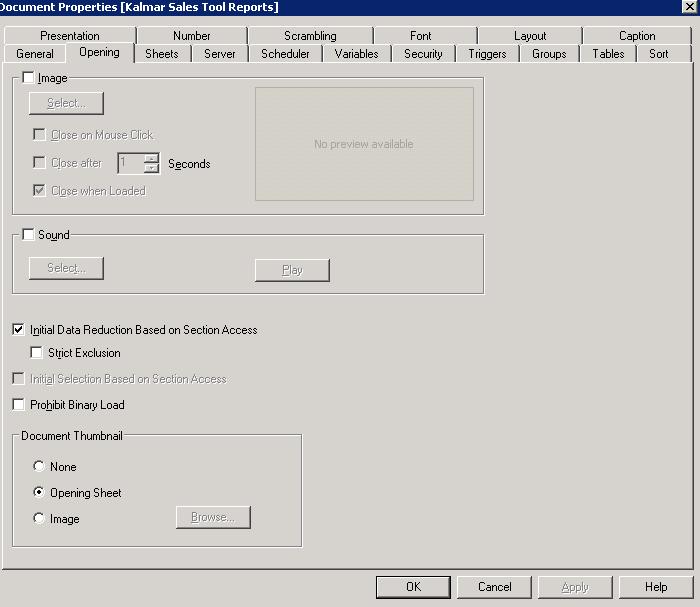Click Select button in Sound group
The width and height of the screenshot is (700, 607).
point(67,268)
